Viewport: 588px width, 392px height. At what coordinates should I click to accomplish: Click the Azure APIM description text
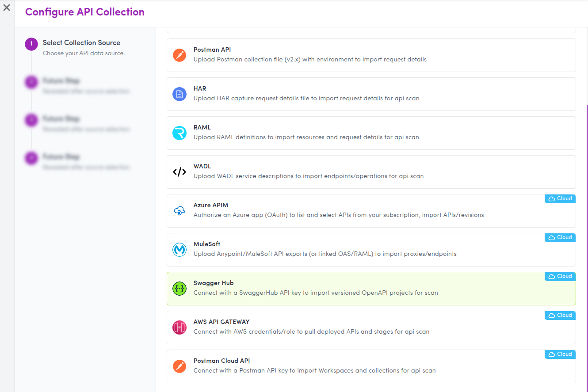click(338, 215)
